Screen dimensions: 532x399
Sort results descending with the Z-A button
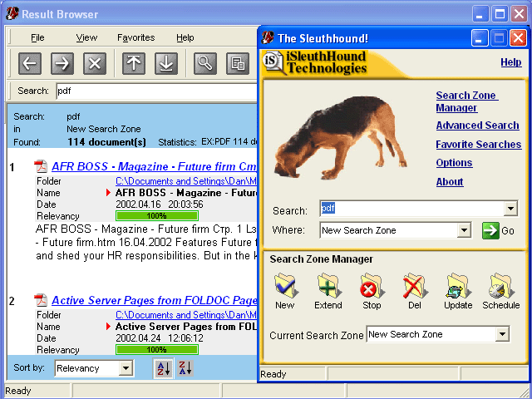tap(185, 368)
